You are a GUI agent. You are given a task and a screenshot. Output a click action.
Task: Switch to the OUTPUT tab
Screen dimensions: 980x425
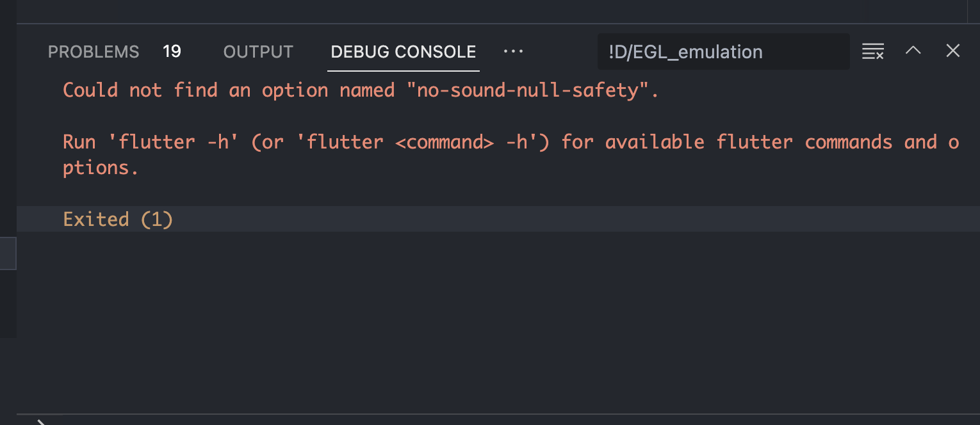(258, 51)
